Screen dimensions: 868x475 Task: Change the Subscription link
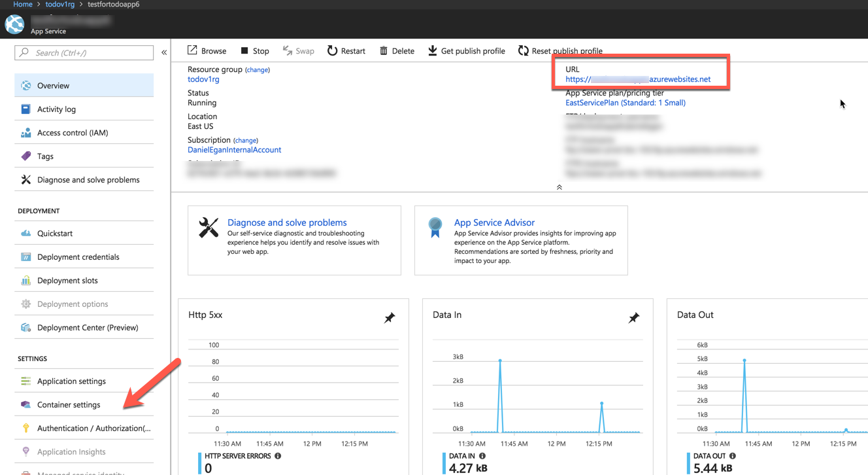pos(246,141)
